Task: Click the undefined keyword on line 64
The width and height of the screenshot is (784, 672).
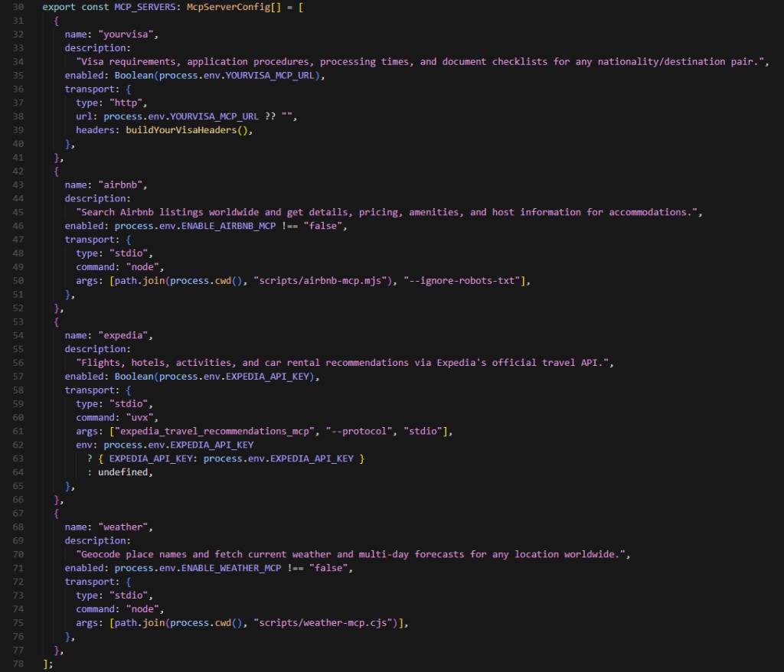Action: point(123,472)
